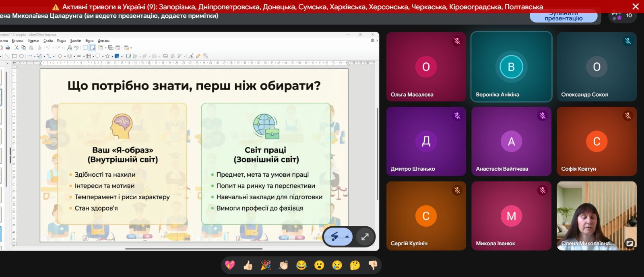This screenshot has height=277, width=644.
Task: Open the Формат menu
Action: click(33, 41)
